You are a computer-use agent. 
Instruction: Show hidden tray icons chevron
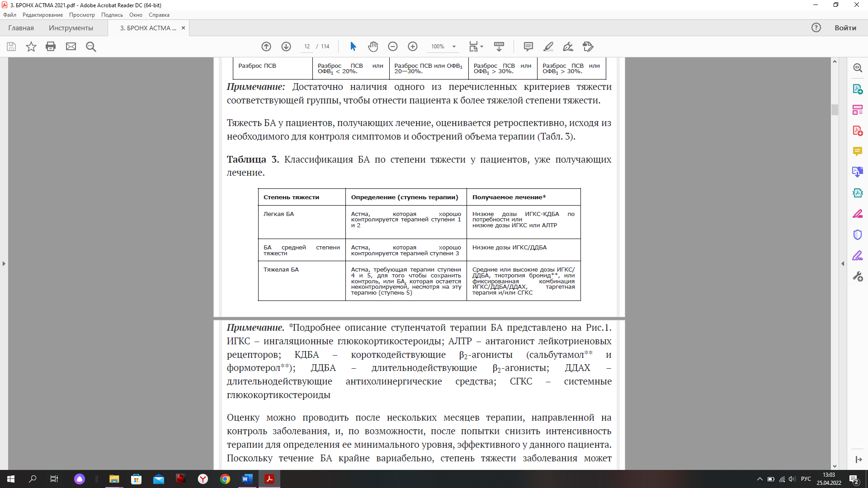coord(760,479)
